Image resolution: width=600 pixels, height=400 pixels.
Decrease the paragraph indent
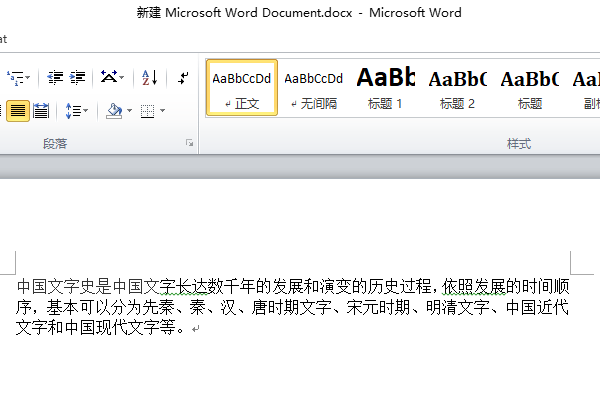coord(55,78)
